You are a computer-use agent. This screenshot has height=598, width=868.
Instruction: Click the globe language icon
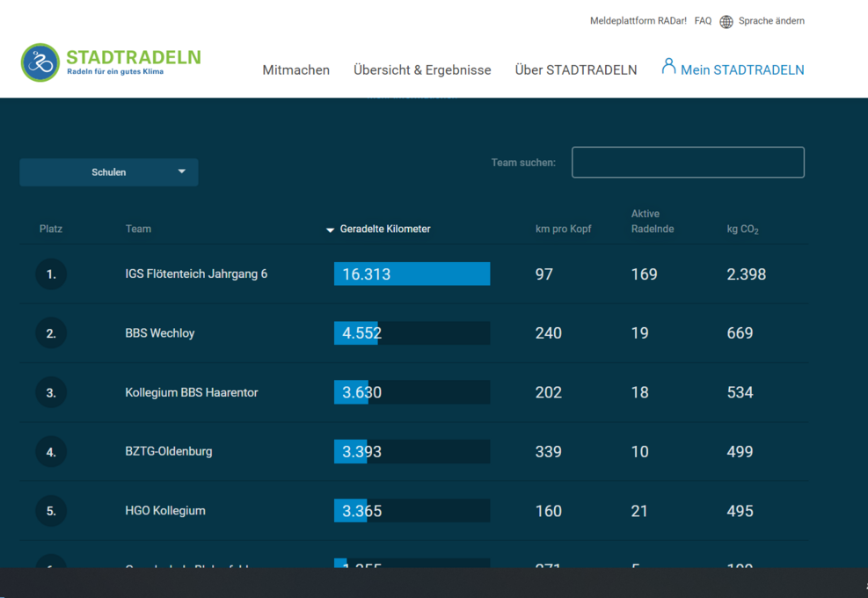tap(726, 22)
